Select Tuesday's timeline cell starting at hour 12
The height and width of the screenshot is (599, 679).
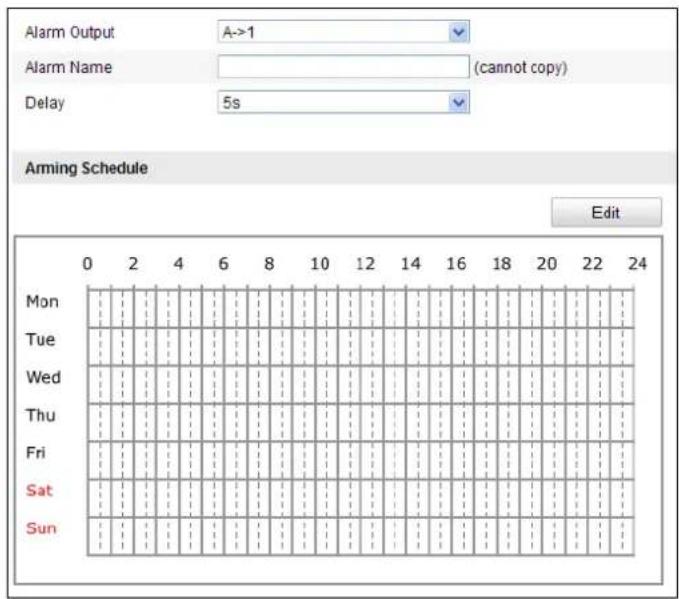tap(372, 346)
